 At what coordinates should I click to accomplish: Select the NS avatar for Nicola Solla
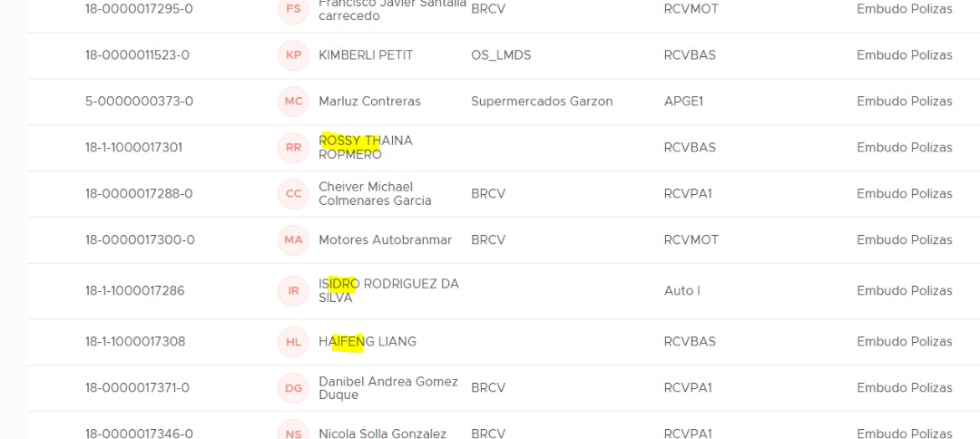[293, 432]
